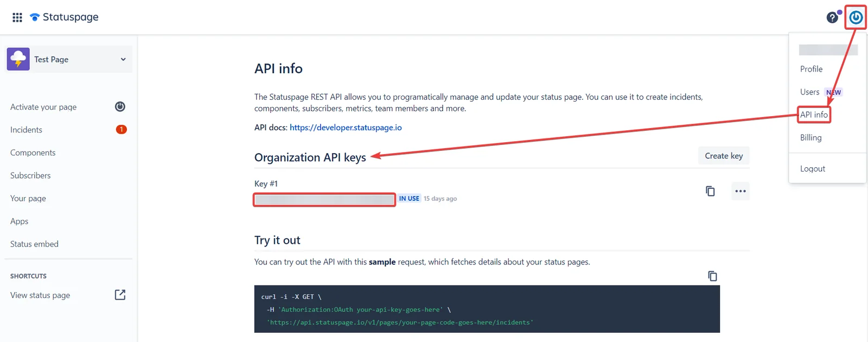Copy Key #1 with the copy icon

[x=710, y=191]
